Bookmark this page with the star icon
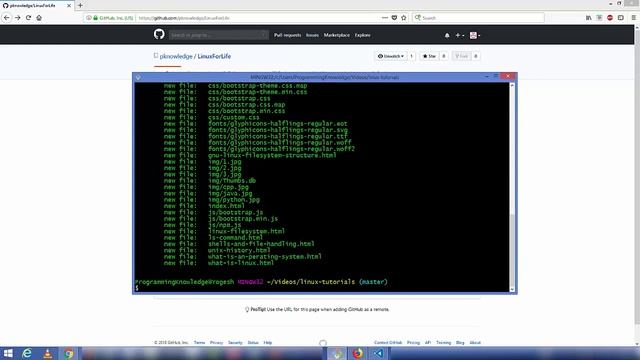640x360 pixels. pyautogui.click(x=404, y=18)
